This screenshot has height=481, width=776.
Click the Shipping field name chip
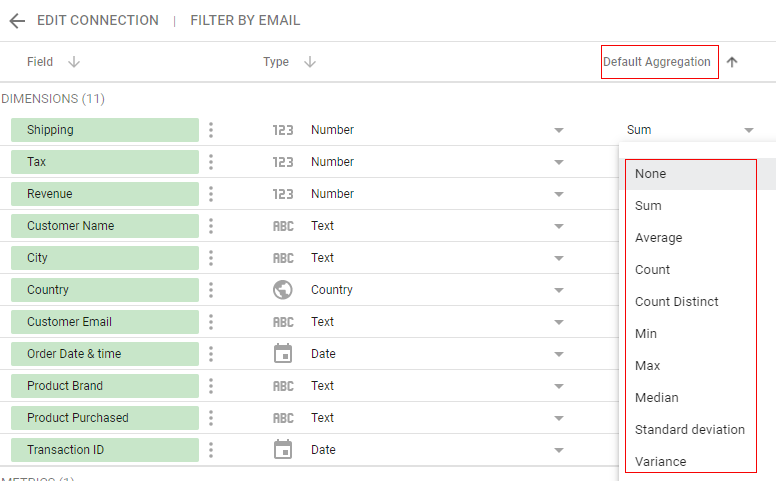[105, 130]
